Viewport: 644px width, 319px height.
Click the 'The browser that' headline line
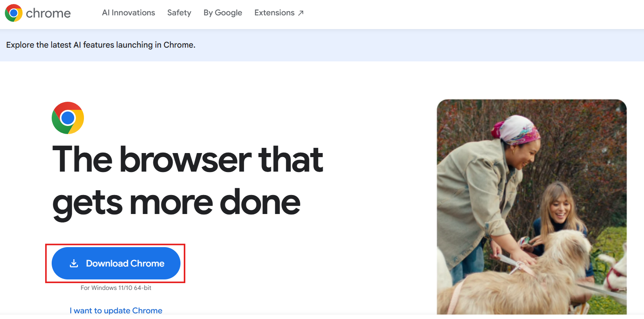pyautogui.click(x=187, y=159)
